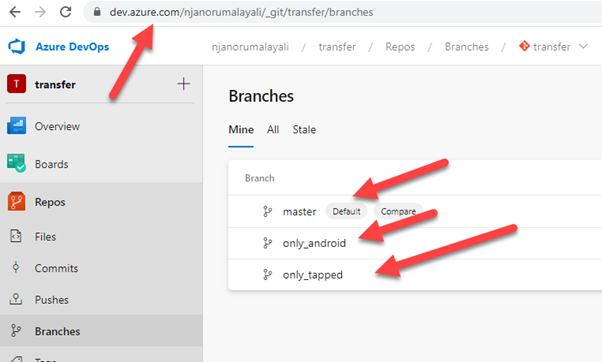Click the branch icon next to only_android
Screen dimensions: 602x362
267,243
